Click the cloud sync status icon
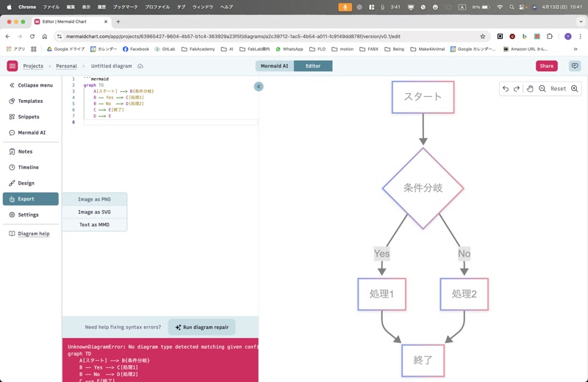This screenshot has height=382, width=588. click(x=140, y=66)
